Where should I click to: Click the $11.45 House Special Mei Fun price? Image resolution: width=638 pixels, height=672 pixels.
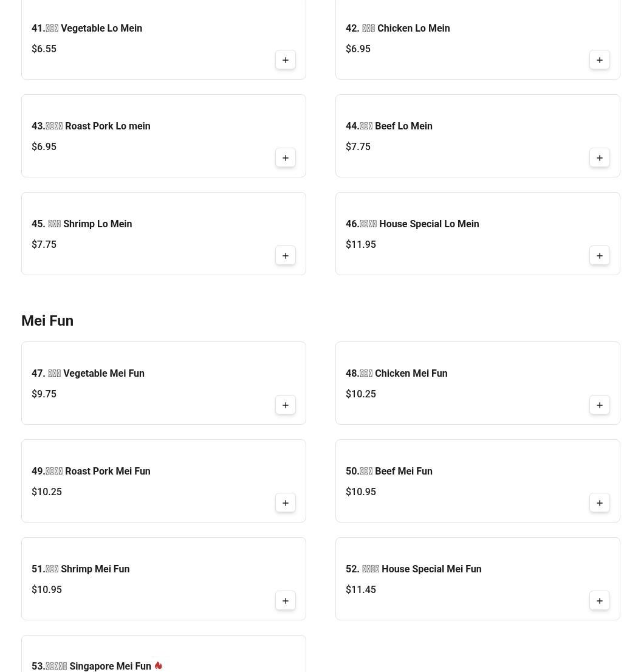click(x=361, y=590)
